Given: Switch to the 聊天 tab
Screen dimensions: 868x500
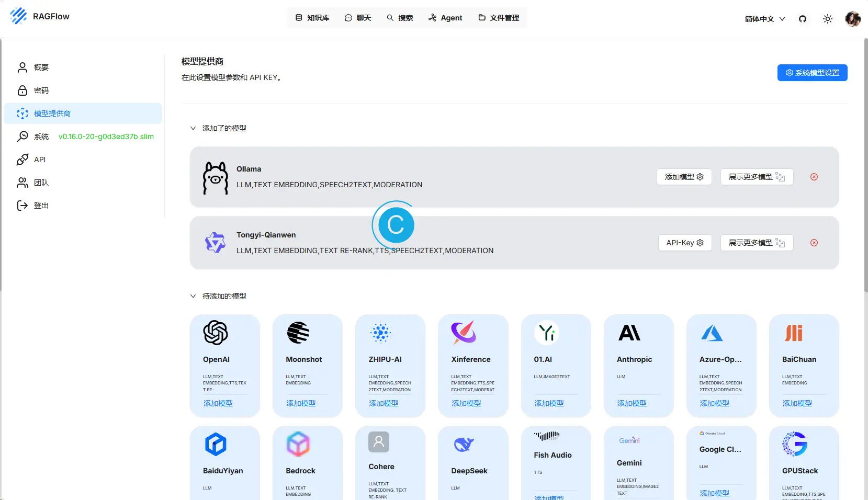Looking at the screenshot, I should [358, 18].
